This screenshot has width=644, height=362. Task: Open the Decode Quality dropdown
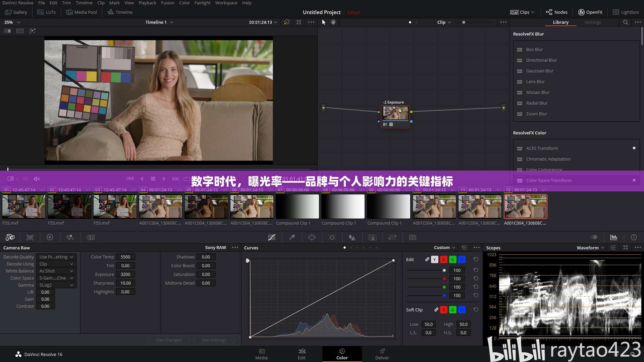[x=56, y=257]
